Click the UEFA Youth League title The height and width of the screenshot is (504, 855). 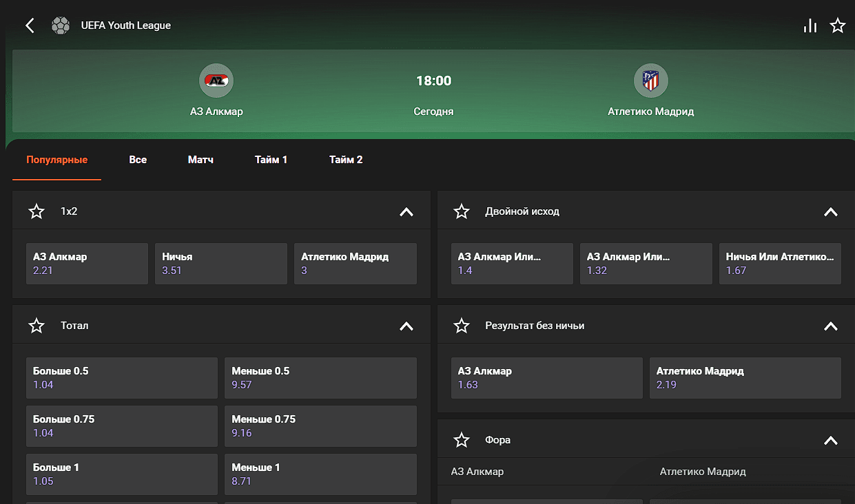[126, 25]
